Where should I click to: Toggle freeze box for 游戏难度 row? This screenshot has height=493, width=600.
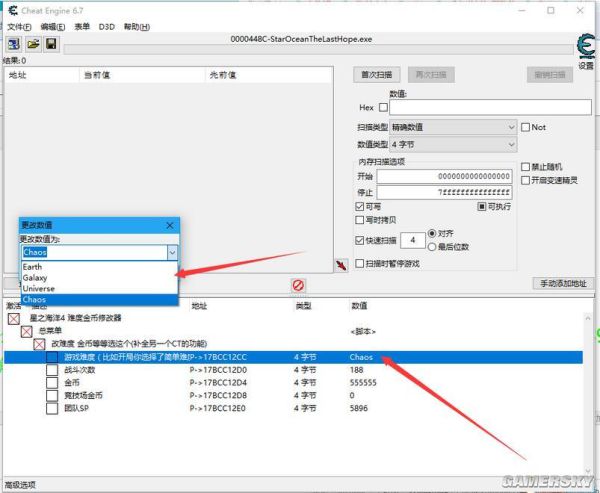(x=52, y=357)
